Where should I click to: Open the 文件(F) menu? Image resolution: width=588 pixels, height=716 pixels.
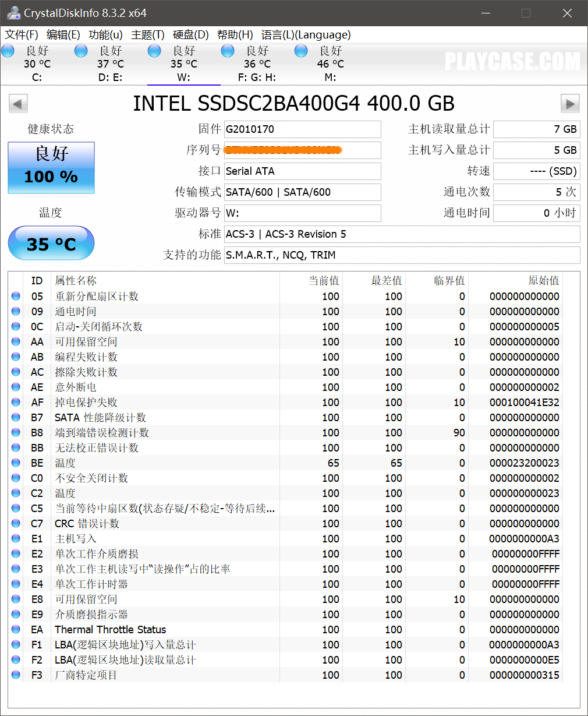click(x=22, y=35)
